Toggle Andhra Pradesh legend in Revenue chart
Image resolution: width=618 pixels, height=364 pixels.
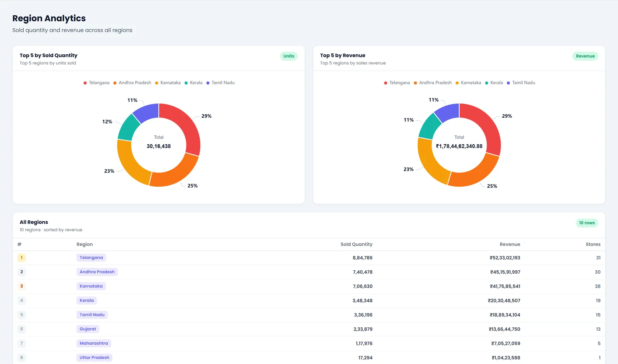click(x=433, y=83)
